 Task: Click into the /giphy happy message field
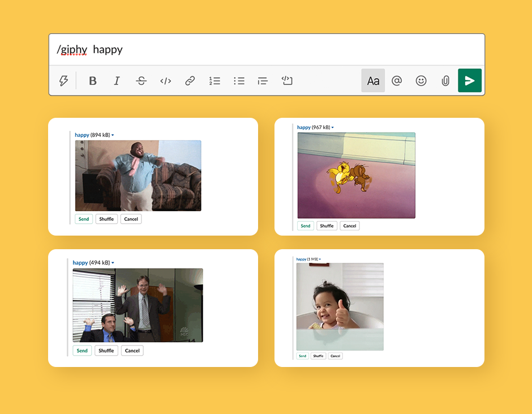pos(267,50)
